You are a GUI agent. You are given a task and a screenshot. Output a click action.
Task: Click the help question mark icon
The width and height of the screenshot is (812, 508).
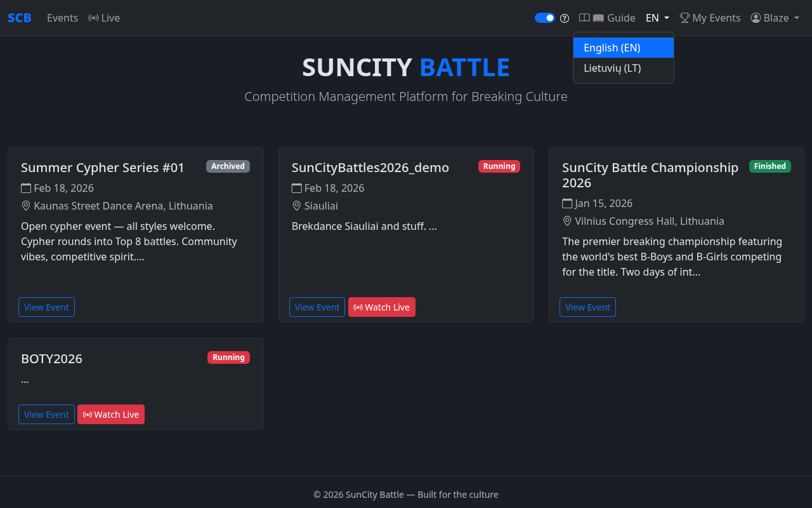565,18
